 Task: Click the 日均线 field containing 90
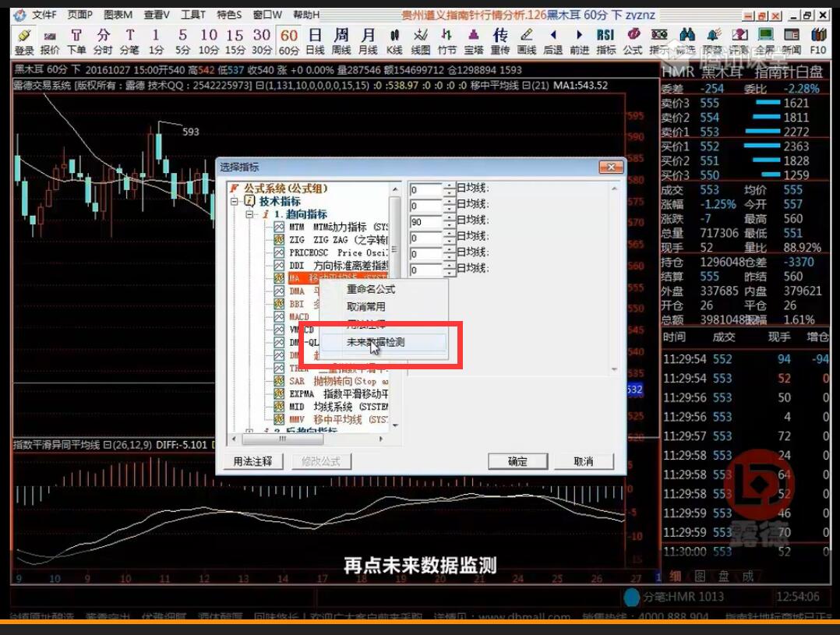tap(426, 222)
